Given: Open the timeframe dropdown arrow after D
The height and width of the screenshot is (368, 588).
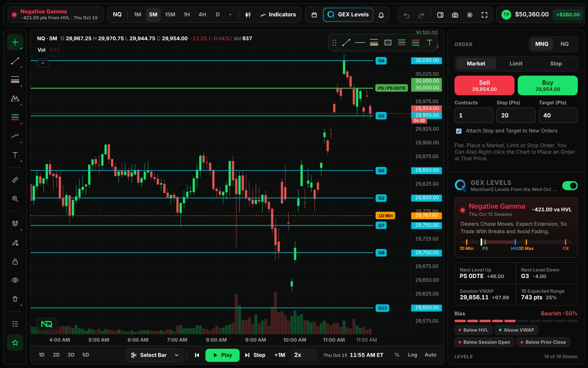Looking at the screenshot, I should coord(230,15).
